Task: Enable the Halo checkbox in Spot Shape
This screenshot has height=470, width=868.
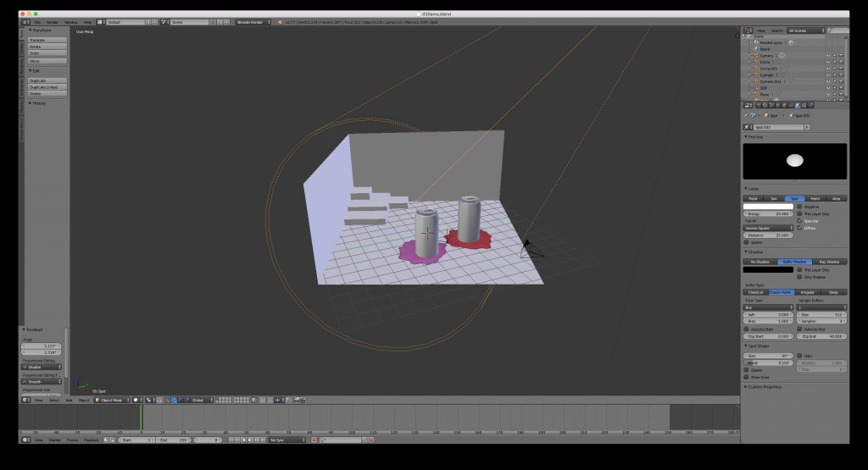Action: click(x=799, y=357)
